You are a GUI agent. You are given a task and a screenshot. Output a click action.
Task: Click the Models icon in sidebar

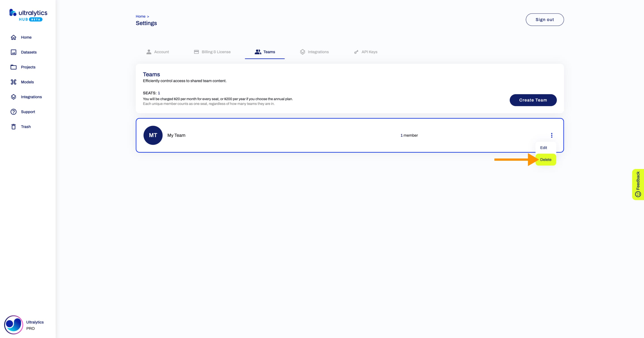coord(13,82)
